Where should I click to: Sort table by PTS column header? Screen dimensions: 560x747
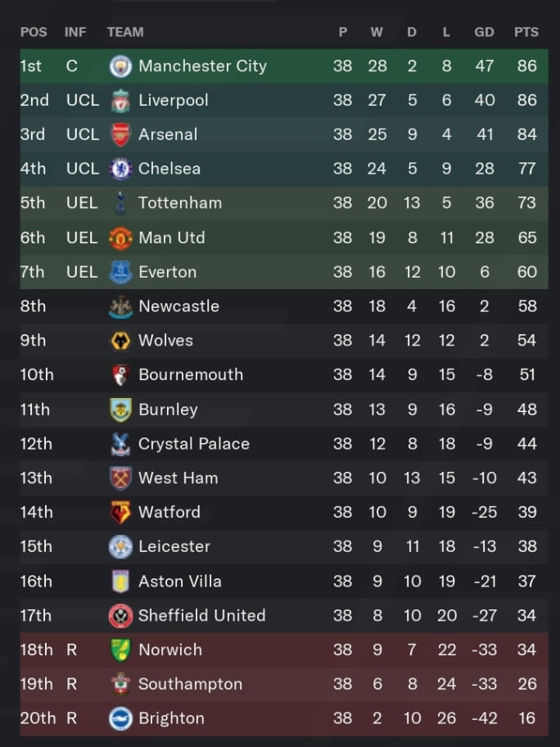pyautogui.click(x=526, y=32)
